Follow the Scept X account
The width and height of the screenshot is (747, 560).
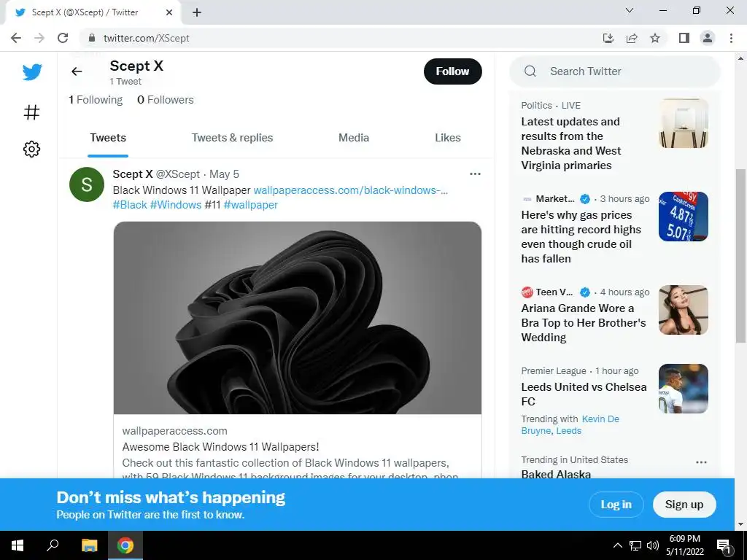tap(452, 71)
